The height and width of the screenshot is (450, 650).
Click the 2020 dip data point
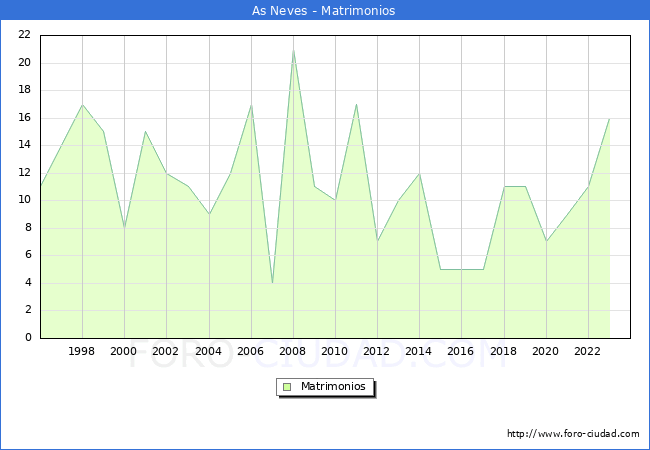(x=546, y=241)
